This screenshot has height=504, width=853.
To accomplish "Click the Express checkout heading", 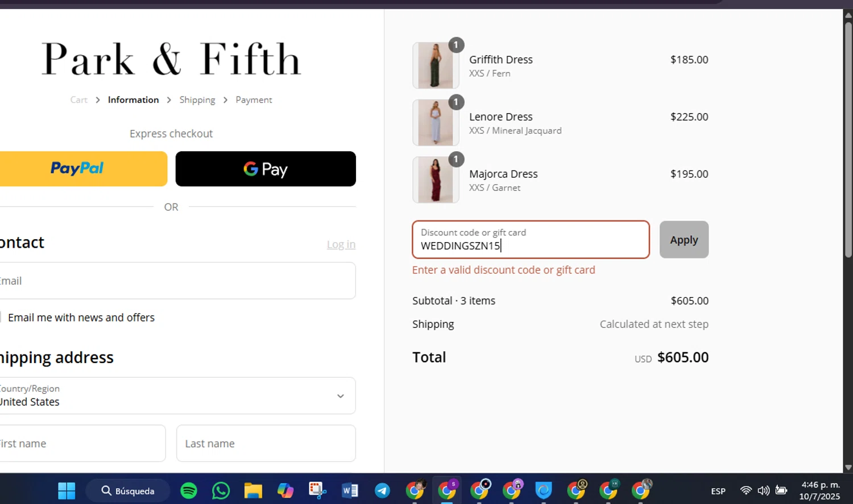I will pos(171,134).
